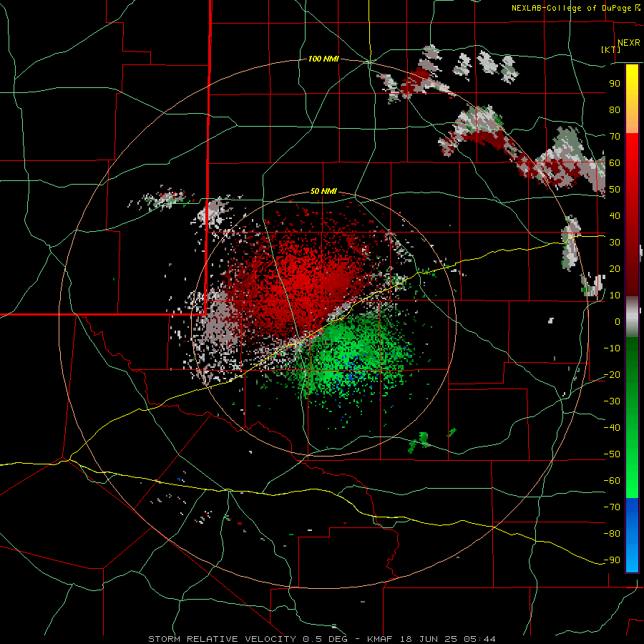The width and height of the screenshot is (644, 644).
Task: Click the 40 value on velocity scale
Action: 615,216
